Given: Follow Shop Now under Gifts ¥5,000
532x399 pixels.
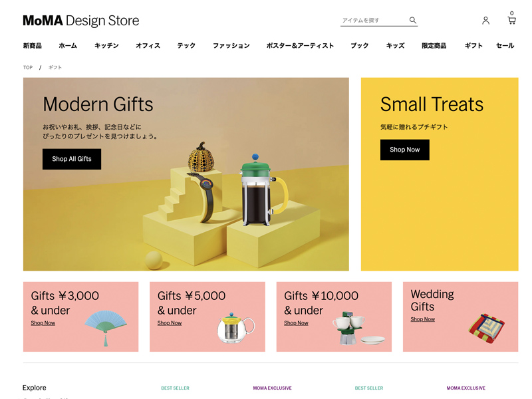Looking at the screenshot, I should 170,323.
